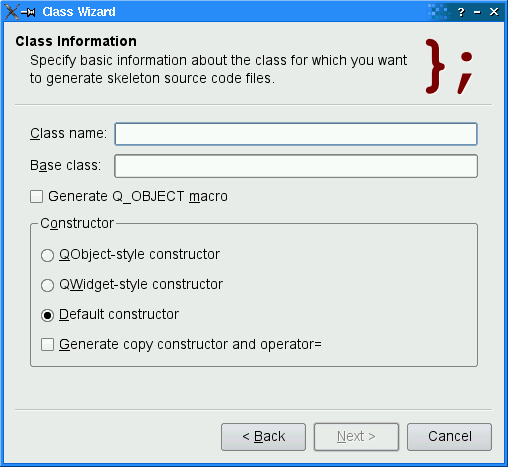
Task: Go back with the < Back button
Action: coord(263,437)
